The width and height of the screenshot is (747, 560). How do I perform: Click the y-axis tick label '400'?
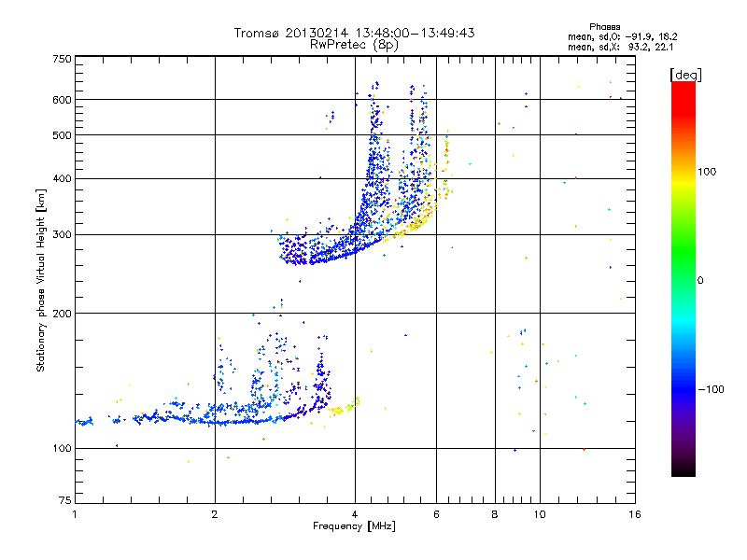(x=62, y=178)
